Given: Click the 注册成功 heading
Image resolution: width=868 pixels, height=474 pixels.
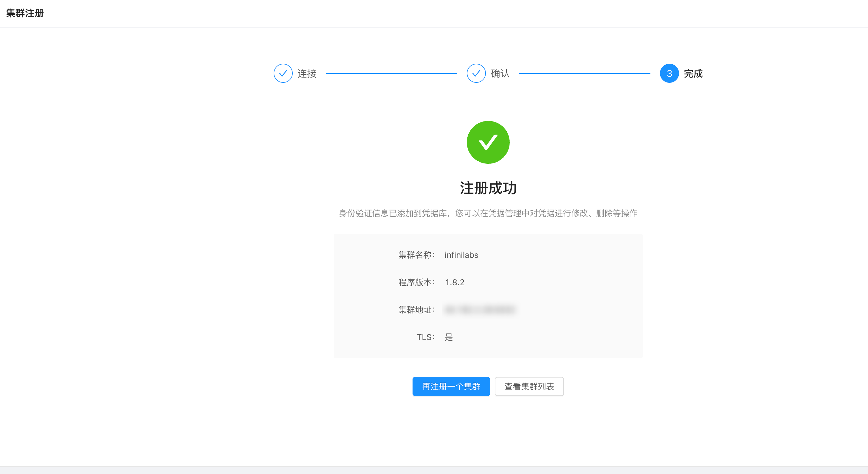Looking at the screenshot, I should [488, 188].
